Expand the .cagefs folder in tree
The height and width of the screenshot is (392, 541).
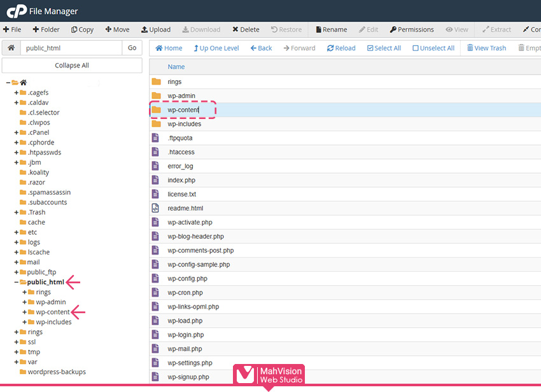point(17,92)
